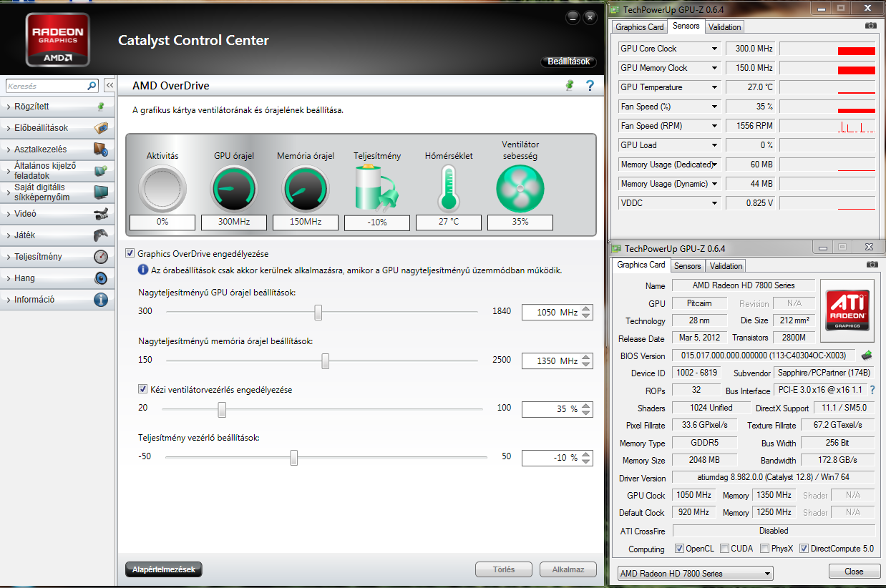Click the Teljesítmény vezérlő slider thumb
The image size is (886, 588).
(x=293, y=459)
